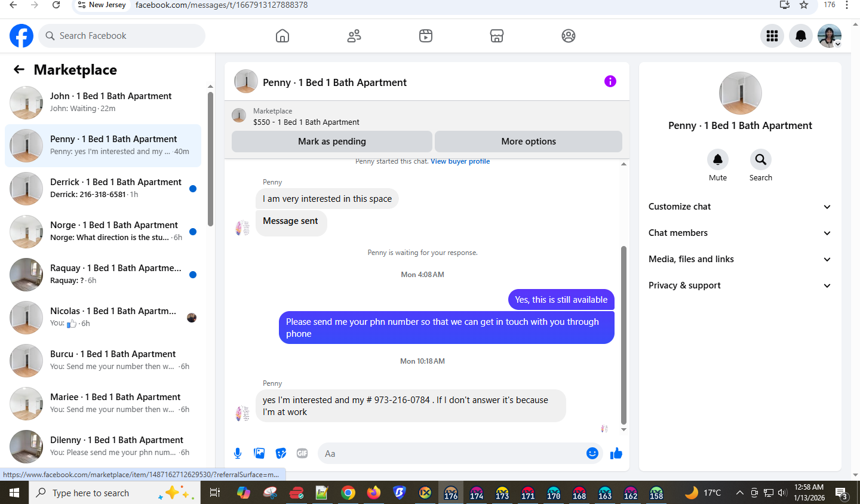Expand the Chat members section
The image size is (860, 504).
coord(740,233)
